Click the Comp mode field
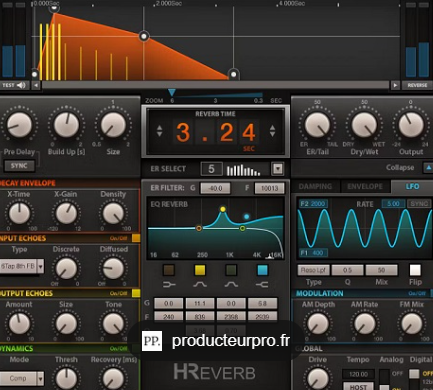Viewport: 433px width, 390px height. pos(18,378)
